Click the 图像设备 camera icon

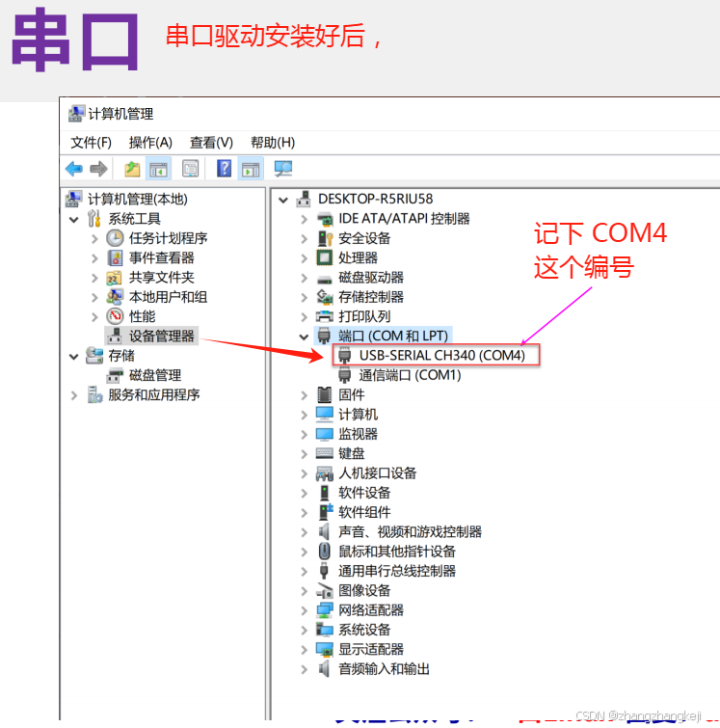pyautogui.click(x=325, y=591)
